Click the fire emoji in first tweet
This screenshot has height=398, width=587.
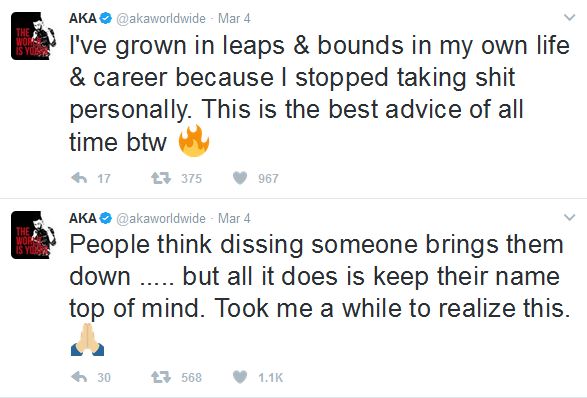(x=194, y=141)
